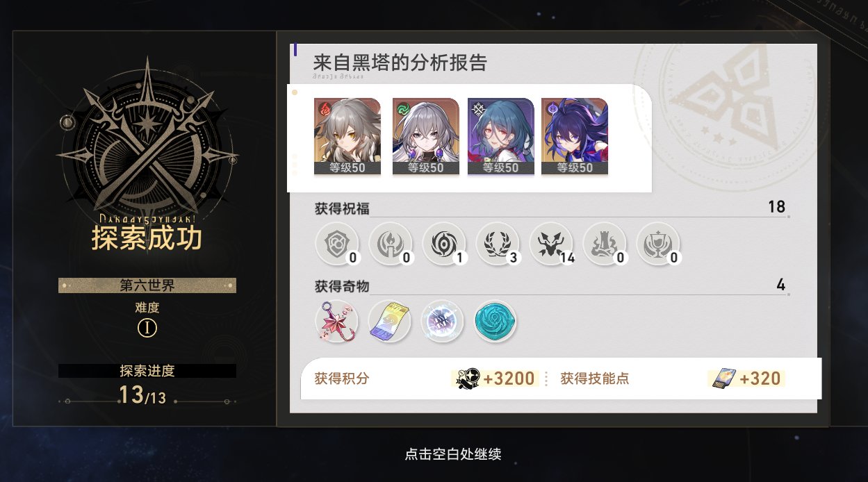Screen dimensions: 868x482
Task: Select the purple-haired fourth character portrait
Action: point(575,136)
